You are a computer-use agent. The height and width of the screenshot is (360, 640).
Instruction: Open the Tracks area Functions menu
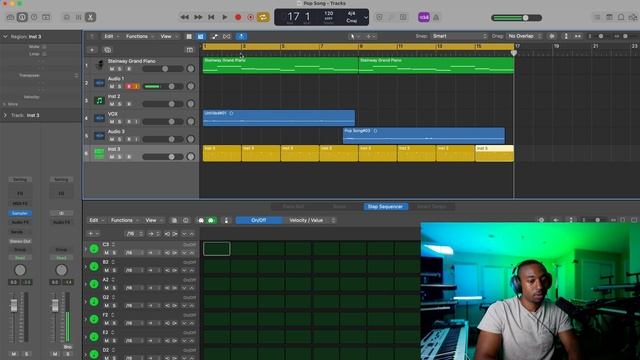[x=140, y=36]
